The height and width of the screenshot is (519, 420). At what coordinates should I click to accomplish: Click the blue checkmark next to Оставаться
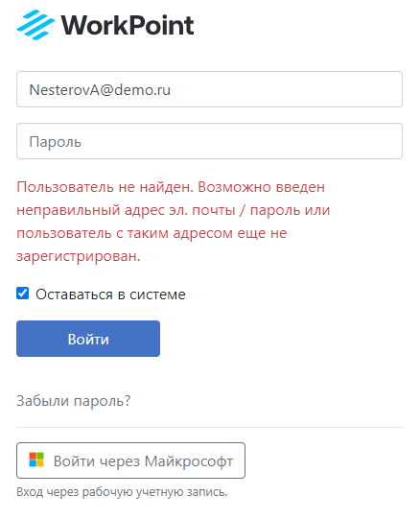click(22, 294)
